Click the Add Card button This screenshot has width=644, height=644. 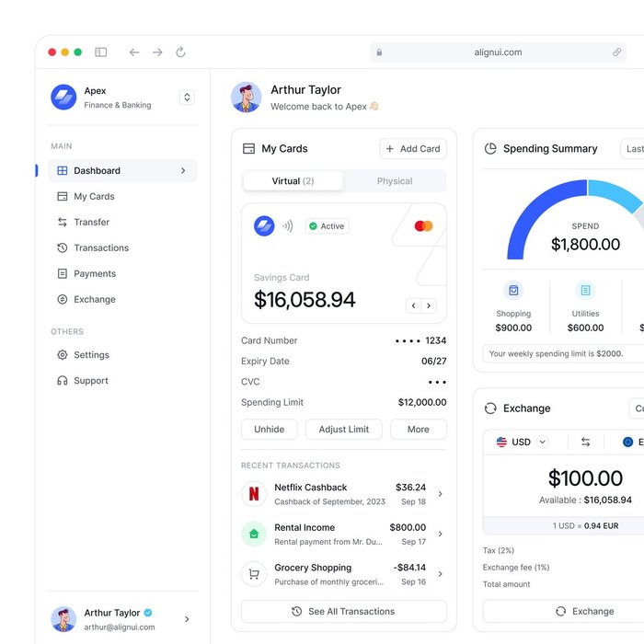click(412, 149)
